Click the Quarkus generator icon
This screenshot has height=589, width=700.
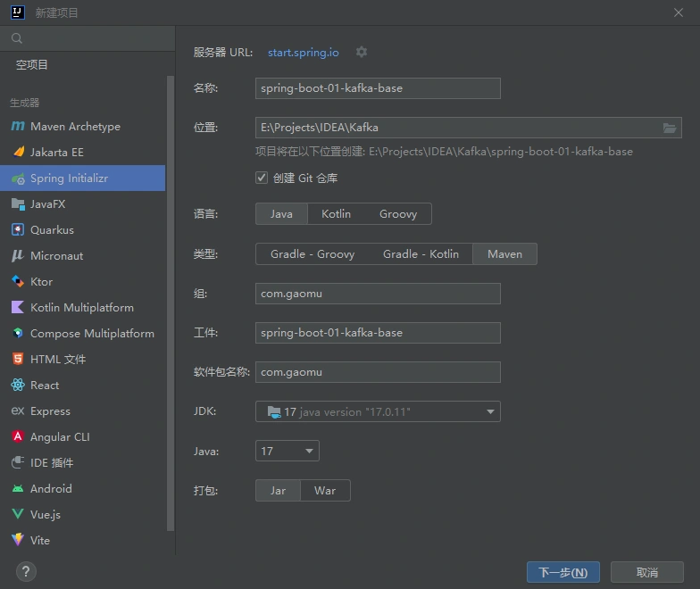point(17,230)
